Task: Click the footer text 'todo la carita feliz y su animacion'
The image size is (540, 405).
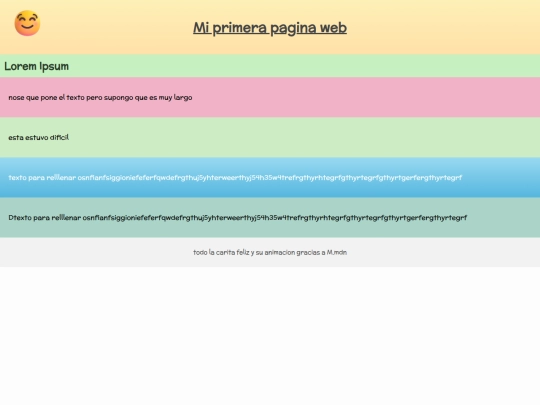Action: coord(244,252)
